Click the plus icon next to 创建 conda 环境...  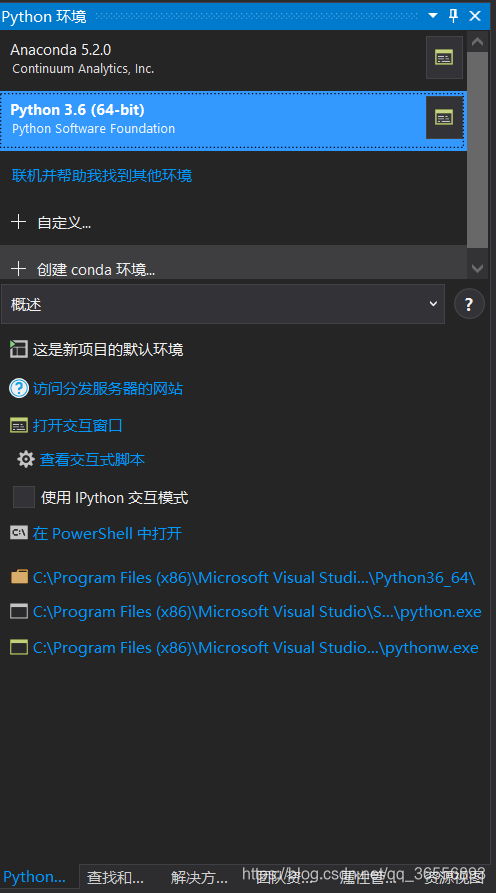click(x=19, y=268)
